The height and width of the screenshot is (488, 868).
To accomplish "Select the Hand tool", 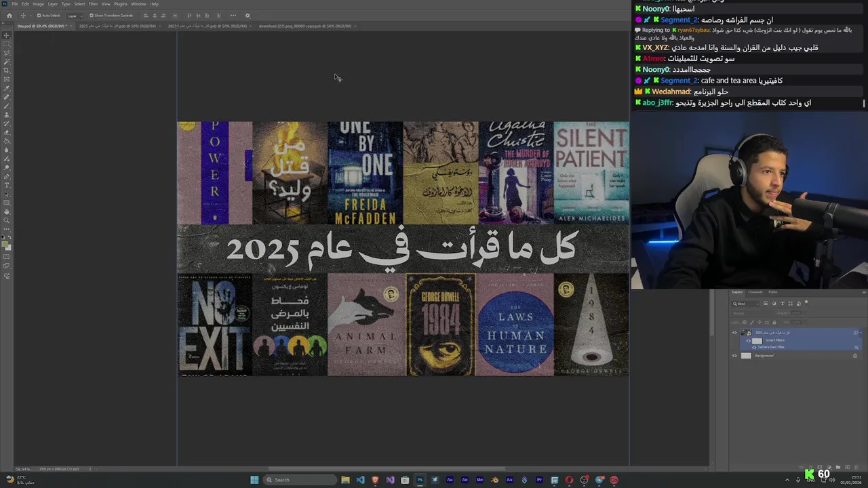I will click(7, 211).
